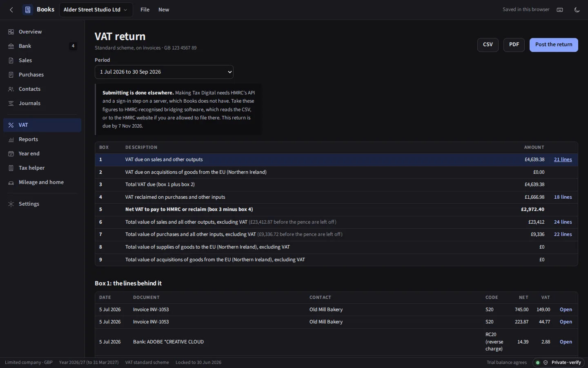Show the 22 lines behind box 7

coord(563,234)
